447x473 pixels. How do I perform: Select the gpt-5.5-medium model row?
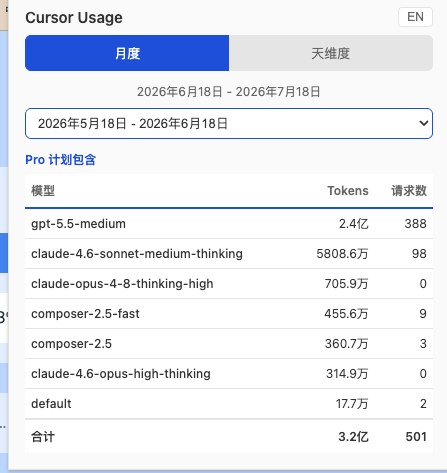coord(229,224)
